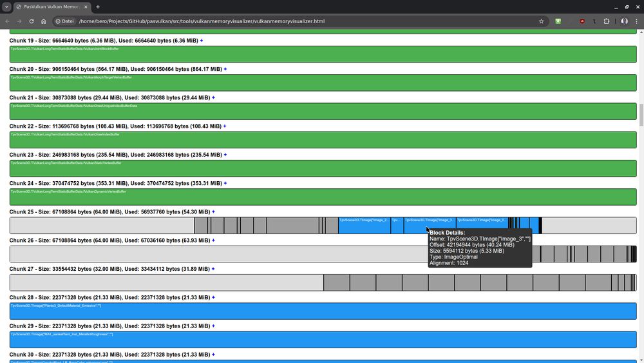Click the Chunk 25 size heading text
Screen dimensions: 644x363
point(109,212)
